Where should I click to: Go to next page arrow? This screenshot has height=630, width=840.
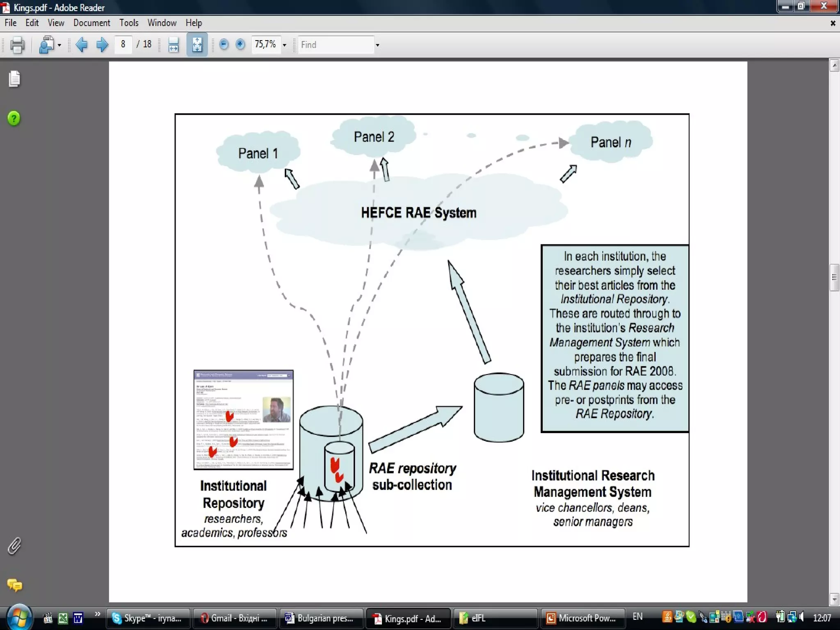(x=102, y=44)
